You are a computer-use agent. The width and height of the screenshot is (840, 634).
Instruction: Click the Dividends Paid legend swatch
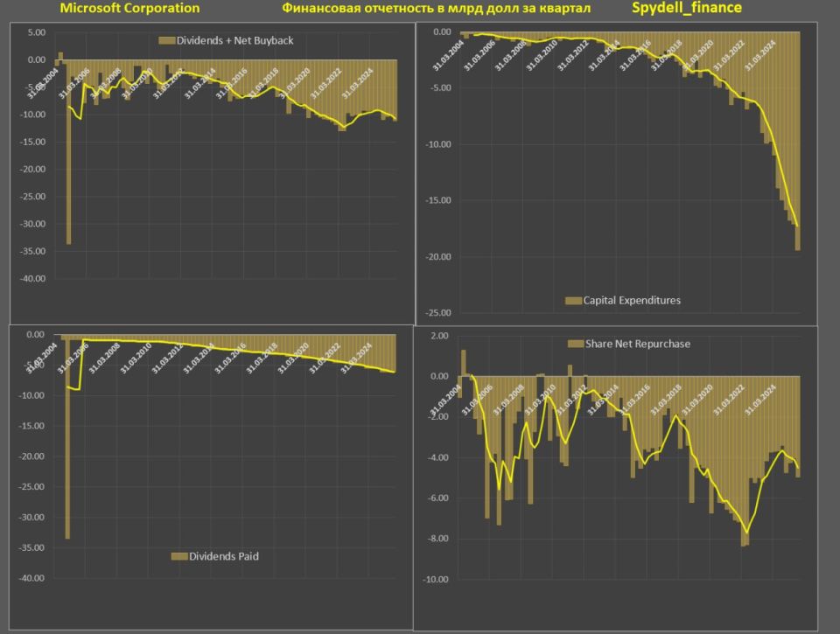(x=179, y=555)
